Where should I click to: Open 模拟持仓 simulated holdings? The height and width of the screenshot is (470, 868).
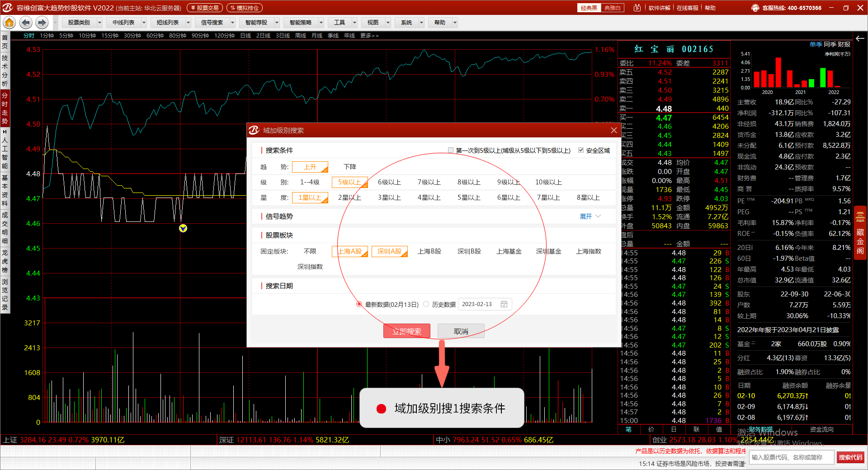coord(245,8)
